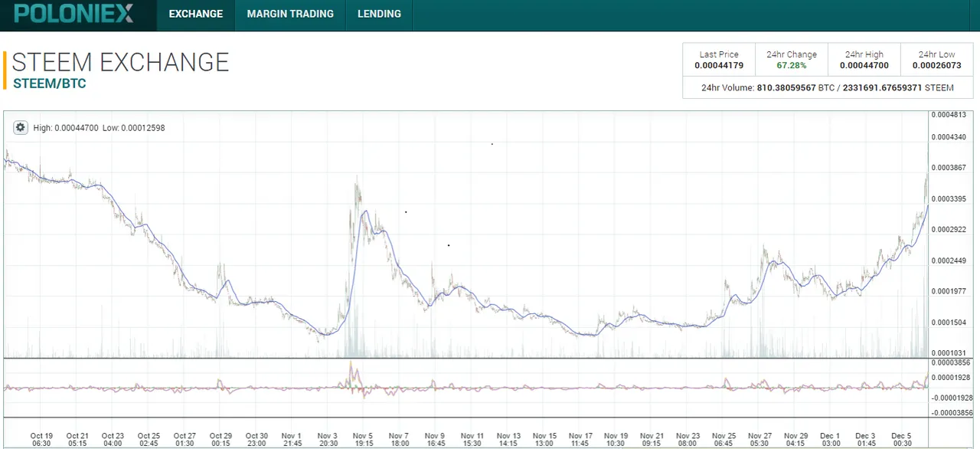Click the Dec 5 00:30 timeline label
Viewport: 980px width, 449px height.
(x=902, y=438)
